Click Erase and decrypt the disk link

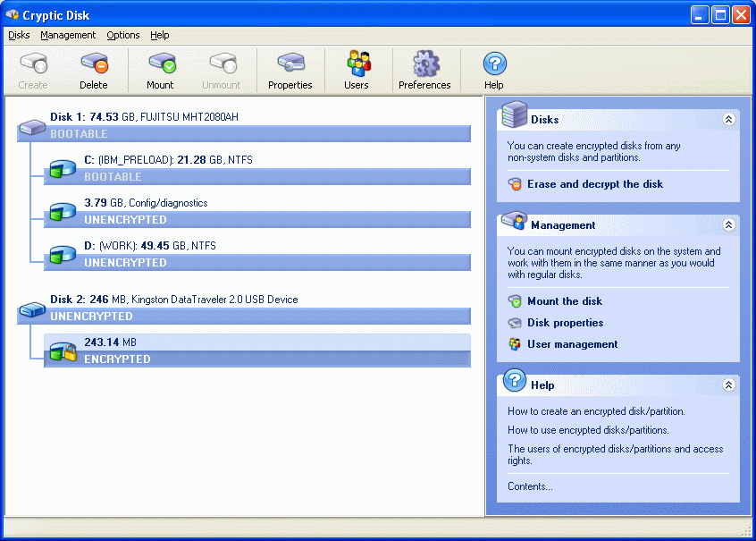pyautogui.click(x=594, y=184)
